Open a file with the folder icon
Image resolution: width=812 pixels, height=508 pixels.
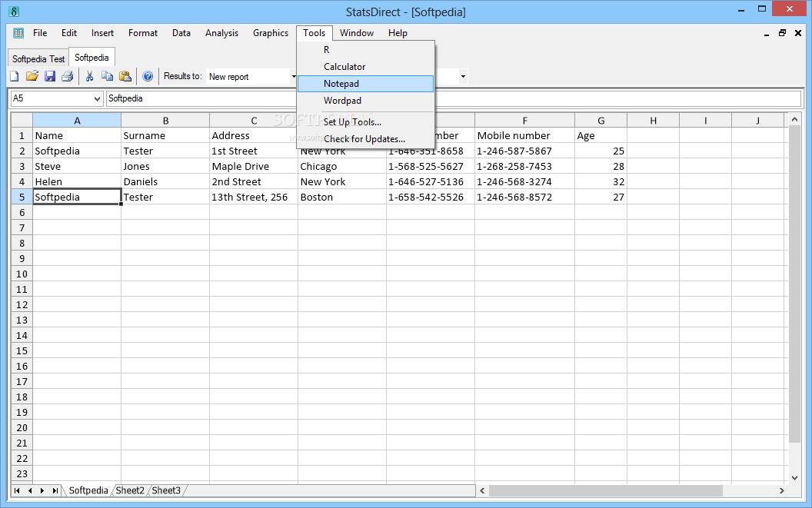(32, 77)
